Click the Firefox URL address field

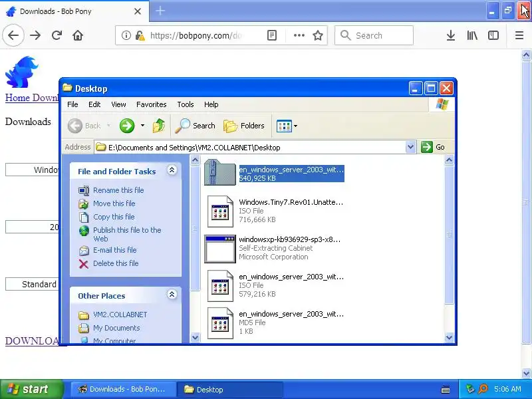click(196, 35)
